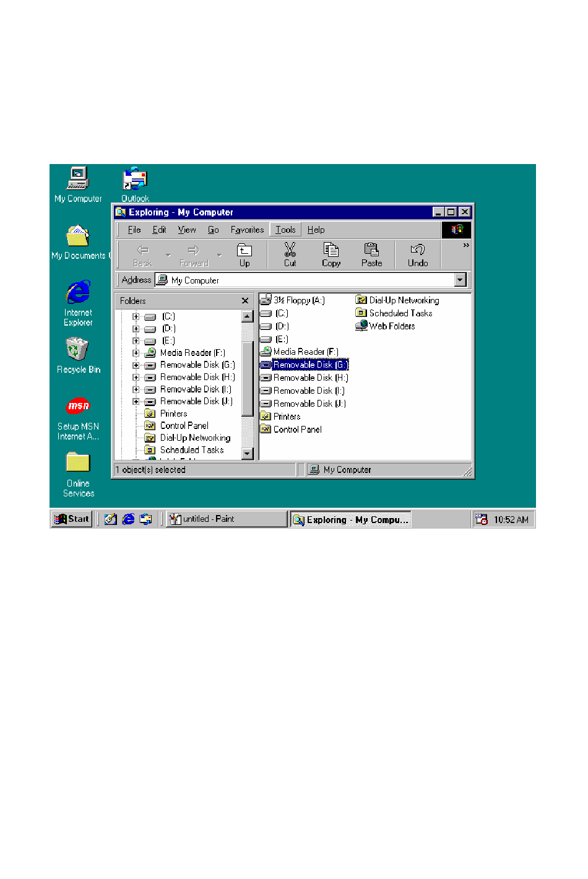Select Printers in the Folders tree
Image resolution: width=588 pixels, height=879 pixels.
coord(166,414)
